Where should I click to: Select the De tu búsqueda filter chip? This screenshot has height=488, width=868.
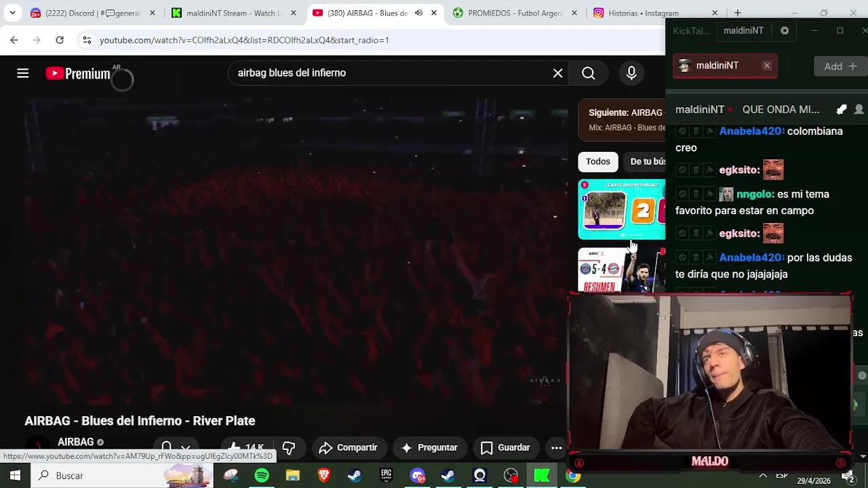[x=646, y=161]
